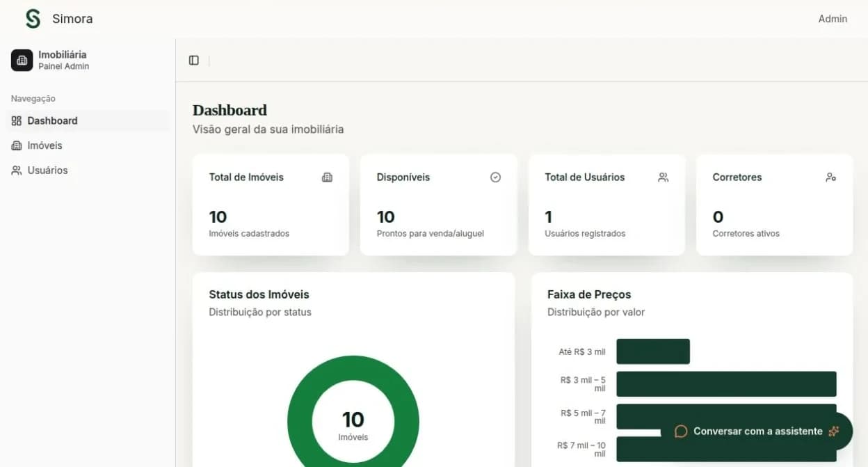Screen dimensions: 868x467
Task: Click the Imóveis building icon in sidebar
Action: [17, 146]
